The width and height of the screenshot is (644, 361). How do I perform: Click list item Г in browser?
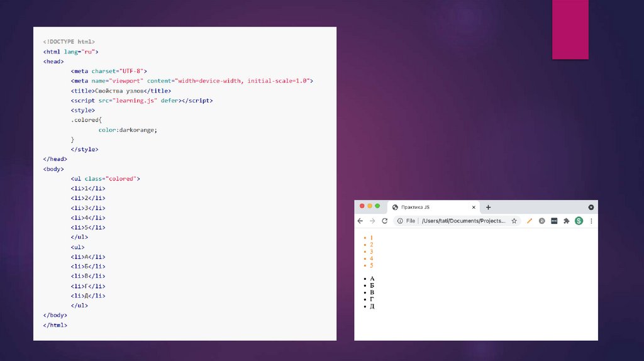pos(372,299)
